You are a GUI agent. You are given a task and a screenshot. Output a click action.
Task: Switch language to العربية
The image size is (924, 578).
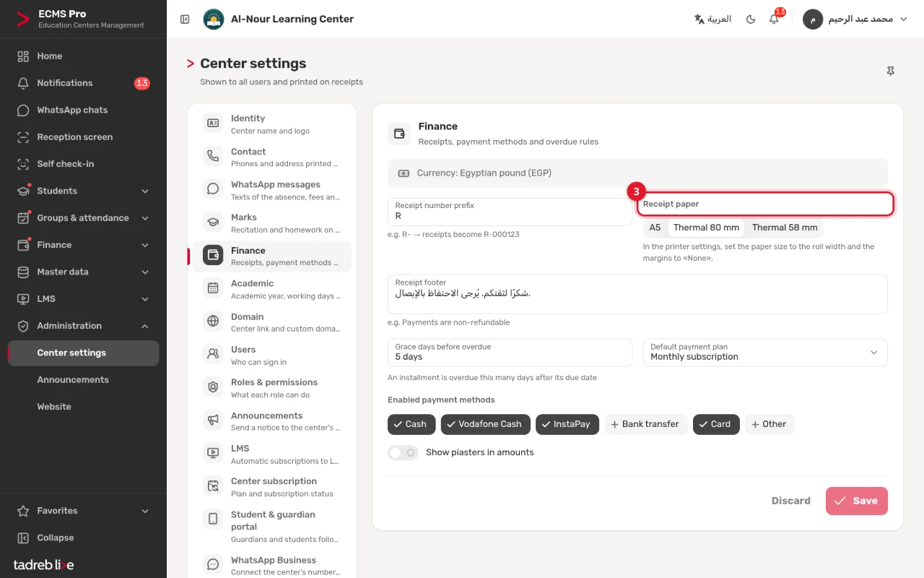(x=712, y=20)
